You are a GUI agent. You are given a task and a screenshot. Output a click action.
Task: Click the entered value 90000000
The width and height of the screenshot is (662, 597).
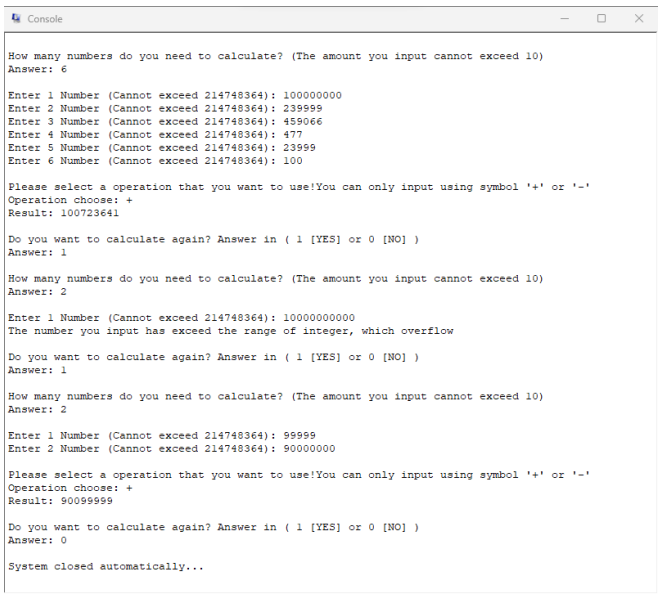pyautogui.click(x=309, y=449)
